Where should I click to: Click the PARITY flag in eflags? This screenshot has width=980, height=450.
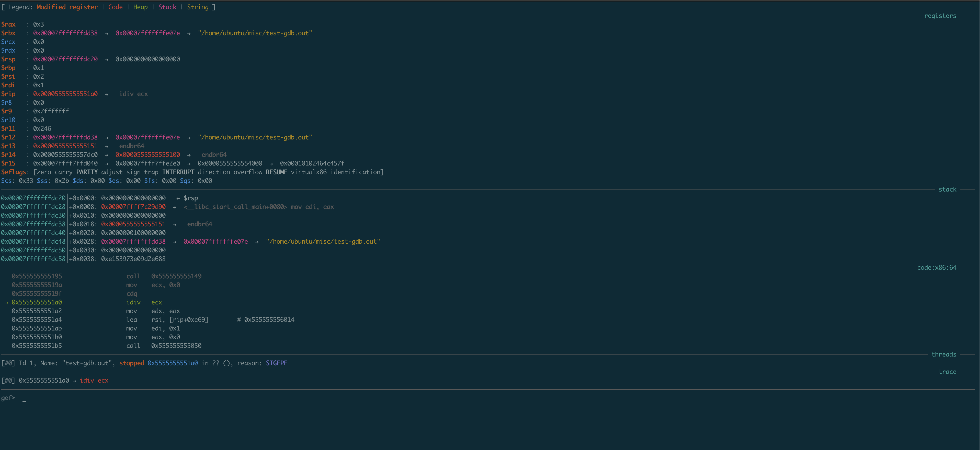(x=87, y=172)
